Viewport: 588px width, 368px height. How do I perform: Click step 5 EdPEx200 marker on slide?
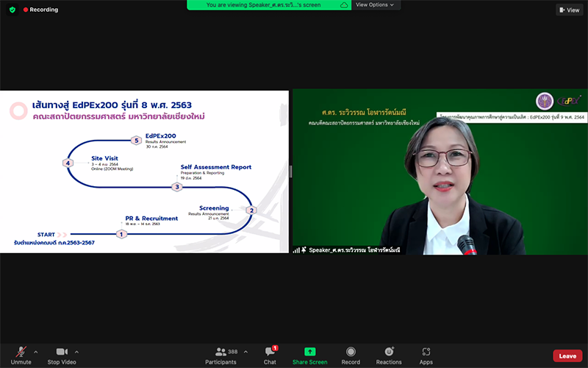[x=137, y=141]
